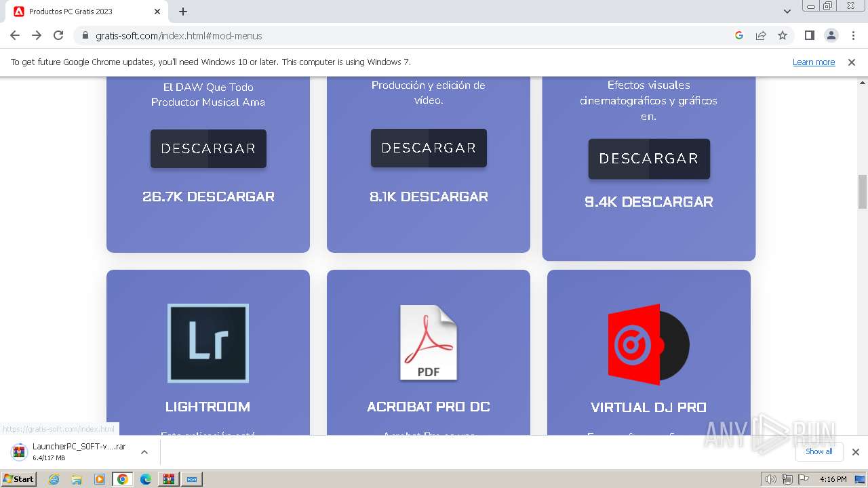Open the tab search dropdown arrow
Screen dimensions: 868x488
click(x=787, y=12)
